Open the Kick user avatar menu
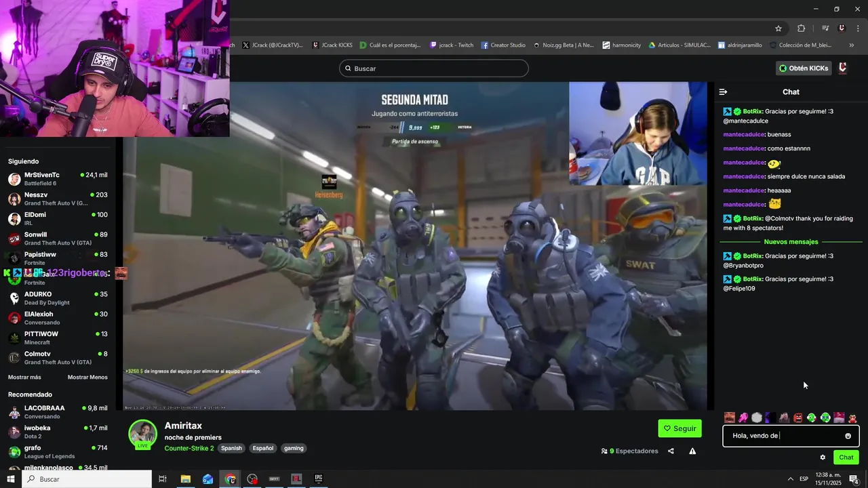Viewport: 868px width, 488px height. 843,68
